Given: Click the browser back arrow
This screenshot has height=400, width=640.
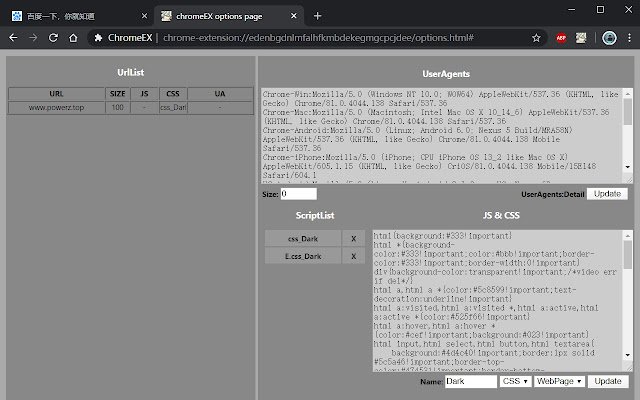Looking at the screenshot, I should click(x=13, y=38).
